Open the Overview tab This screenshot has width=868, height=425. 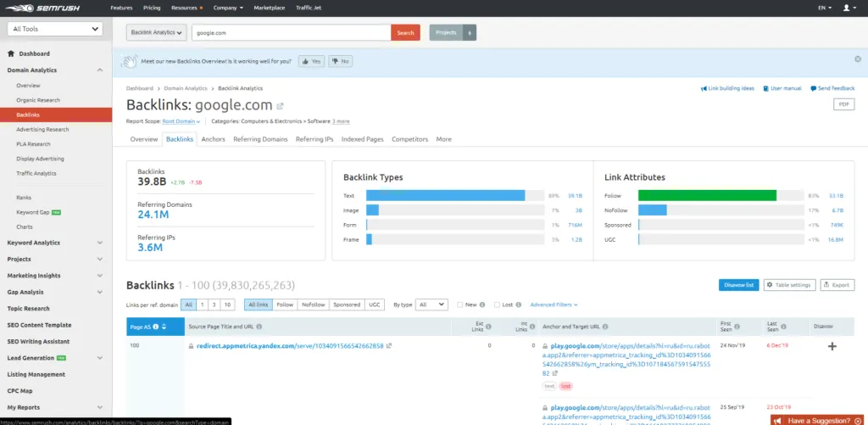(x=144, y=140)
